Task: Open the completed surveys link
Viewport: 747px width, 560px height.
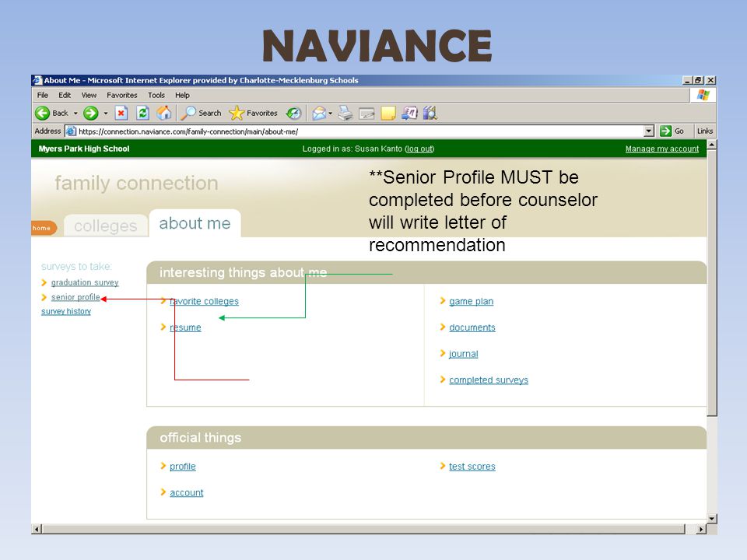Action: [x=489, y=380]
